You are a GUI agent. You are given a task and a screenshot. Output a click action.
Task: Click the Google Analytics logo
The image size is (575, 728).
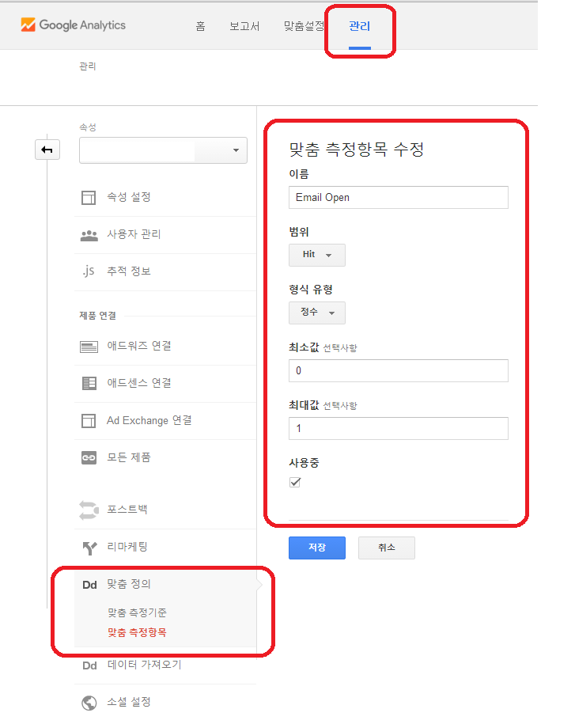(x=73, y=25)
